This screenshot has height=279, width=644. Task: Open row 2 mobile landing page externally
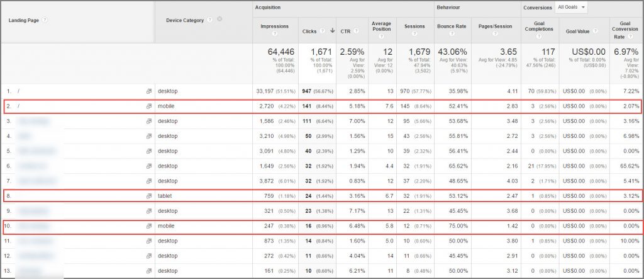[x=149, y=106]
